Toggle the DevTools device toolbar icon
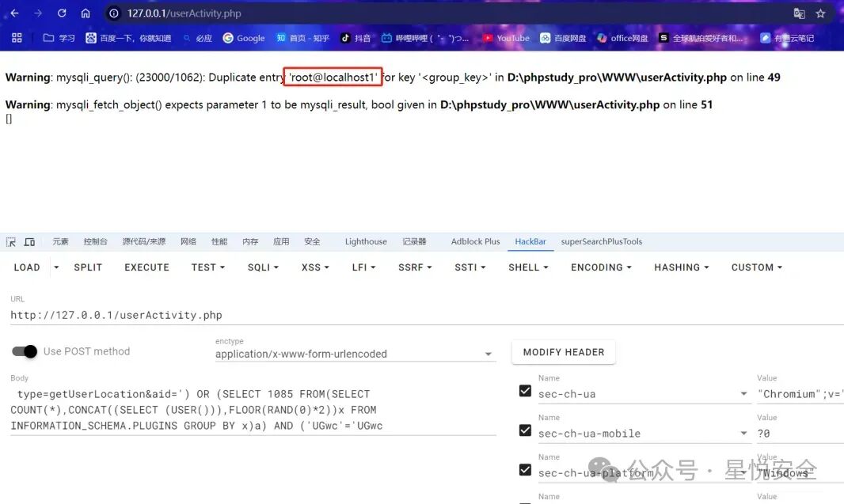844x504 pixels. click(29, 242)
